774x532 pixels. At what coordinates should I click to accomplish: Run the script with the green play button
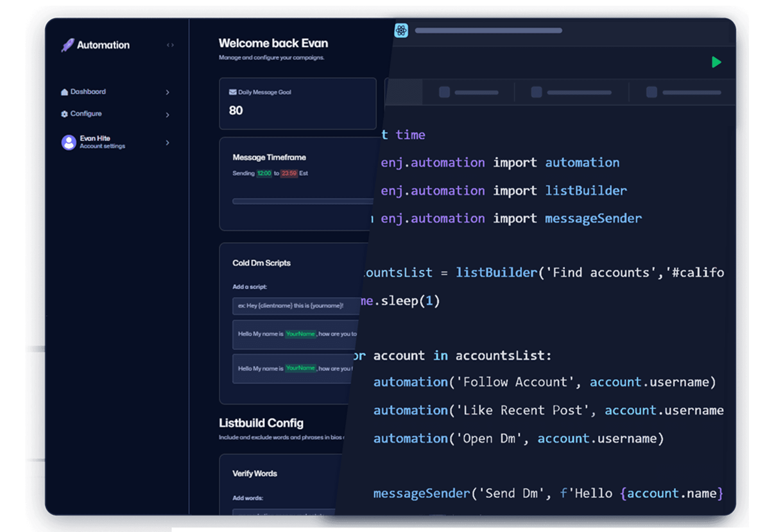(x=717, y=62)
